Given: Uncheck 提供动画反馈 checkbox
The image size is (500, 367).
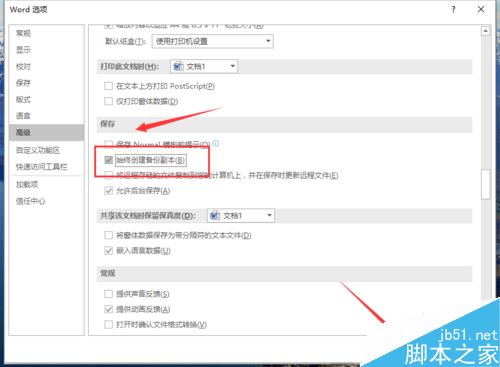Looking at the screenshot, I should pyautogui.click(x=108, y=309).
